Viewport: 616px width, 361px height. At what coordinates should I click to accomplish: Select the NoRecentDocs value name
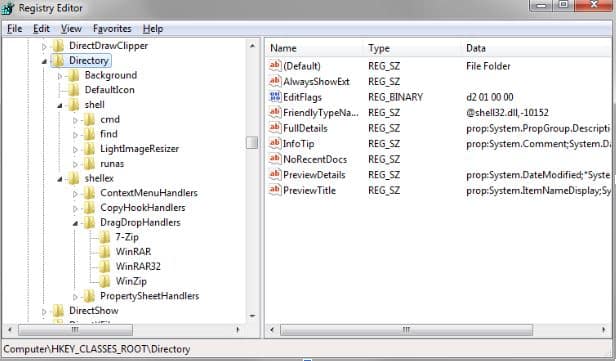click(315, 159)
